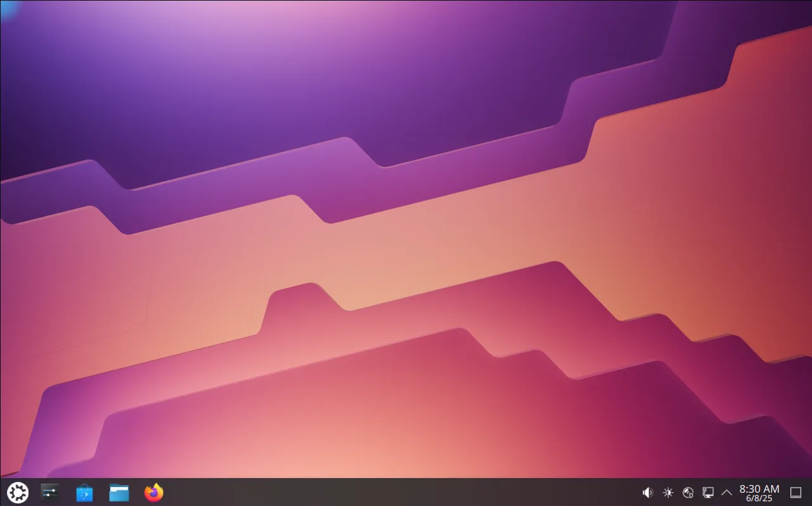Launch the Firefox browser
Image resolution: width=812 pixels, height=506 pixels.
(153, 492)
